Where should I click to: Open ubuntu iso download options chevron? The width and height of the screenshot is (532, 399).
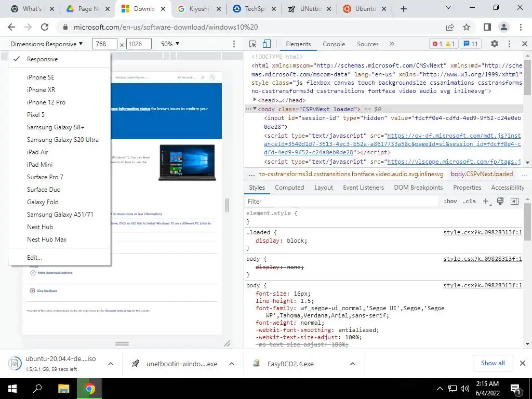111,364
